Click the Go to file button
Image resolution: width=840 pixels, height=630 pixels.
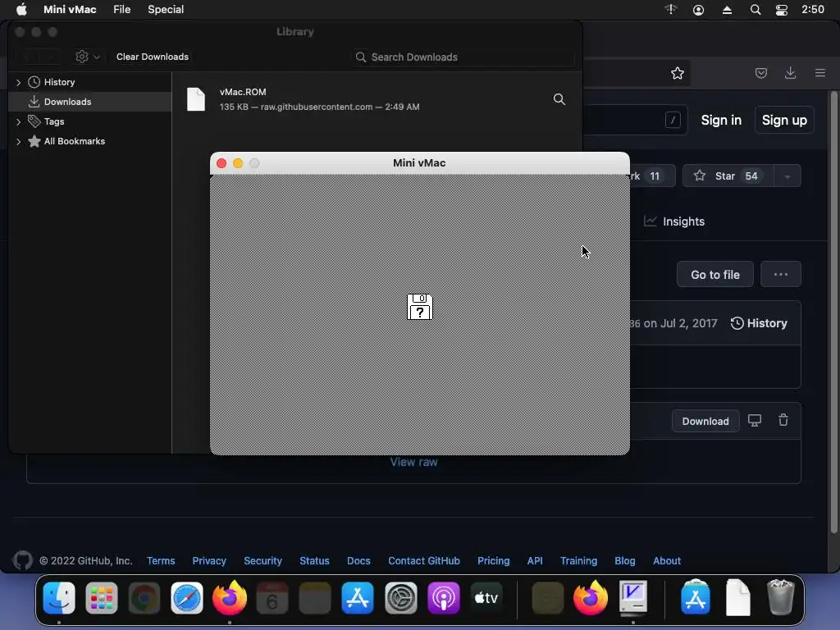(715, 274)
